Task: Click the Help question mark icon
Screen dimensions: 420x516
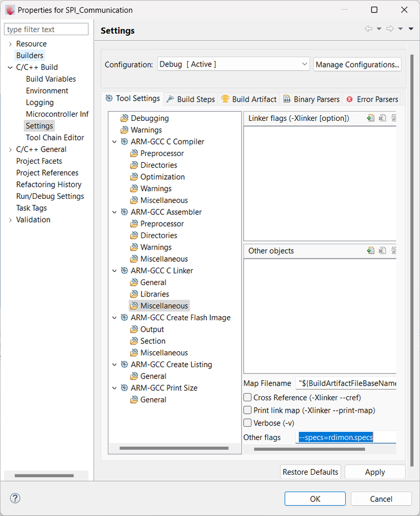Action: tap(14, 498)
